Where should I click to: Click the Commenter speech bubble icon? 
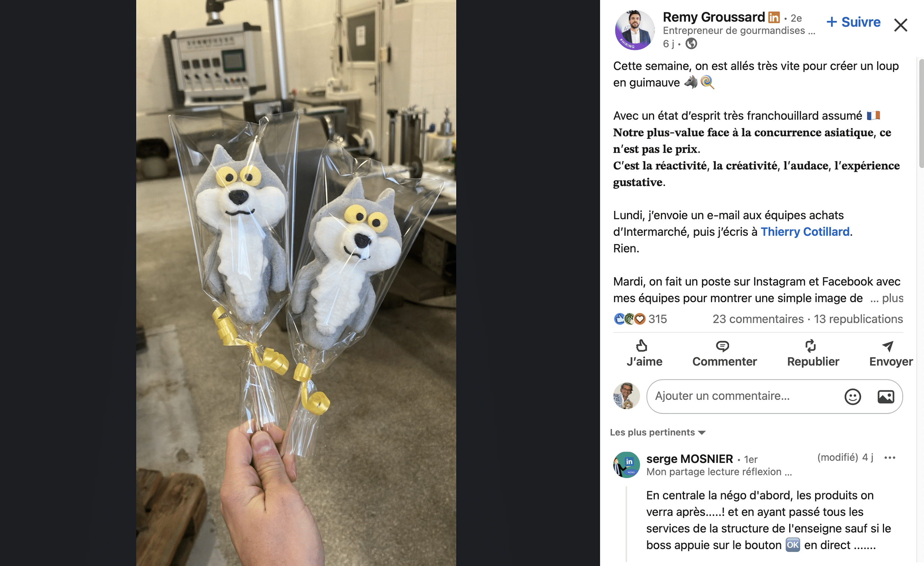[722, 345]
